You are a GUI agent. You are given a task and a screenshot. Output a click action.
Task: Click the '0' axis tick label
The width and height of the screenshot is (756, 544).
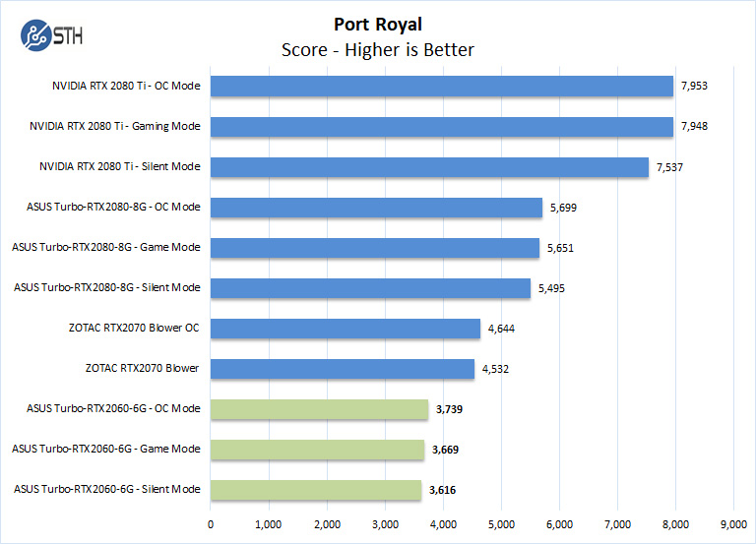pos(211,524)
